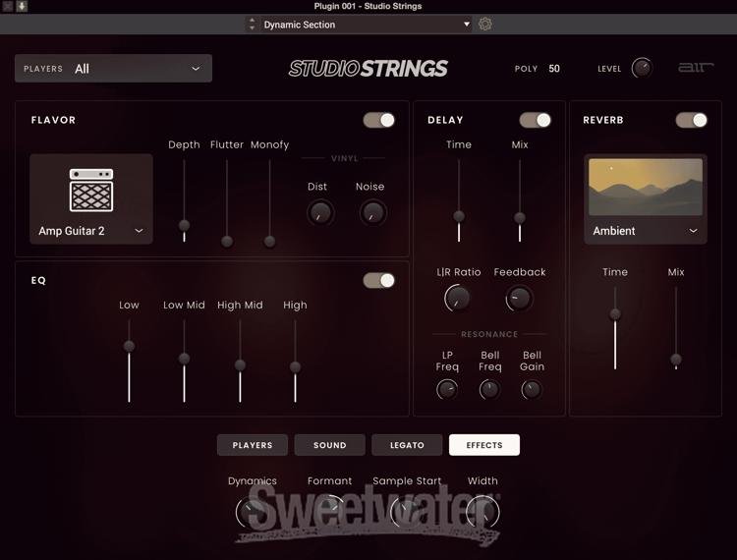The width and height of the screenshot is (737, 560).
Task: Open the Players All dropdown
Action: [x=113, y=69]
